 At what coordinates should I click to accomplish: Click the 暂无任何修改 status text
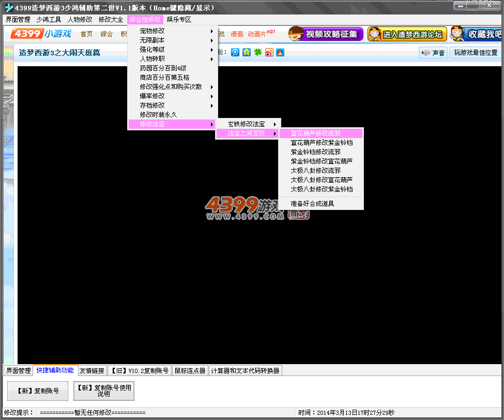(x=93, y=413)
